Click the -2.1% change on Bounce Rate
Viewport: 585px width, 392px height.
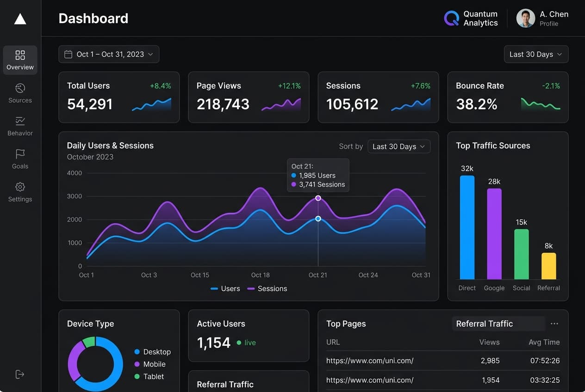point(551,86)
